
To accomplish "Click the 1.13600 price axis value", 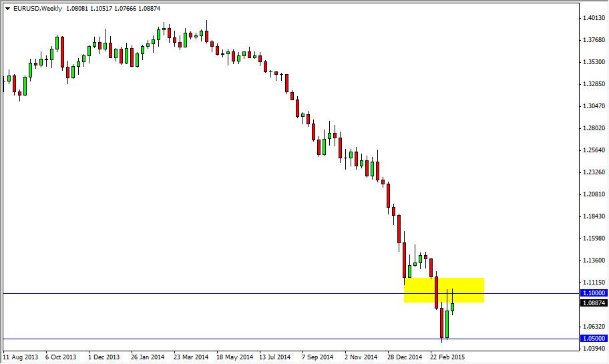I will click(594, 260).
